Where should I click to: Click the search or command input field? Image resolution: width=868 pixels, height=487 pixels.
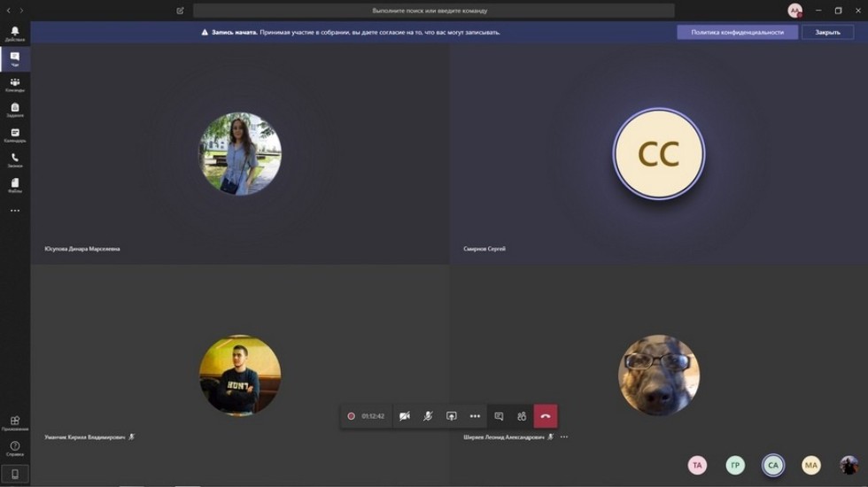pyautogui.click(x=434, y=11)
